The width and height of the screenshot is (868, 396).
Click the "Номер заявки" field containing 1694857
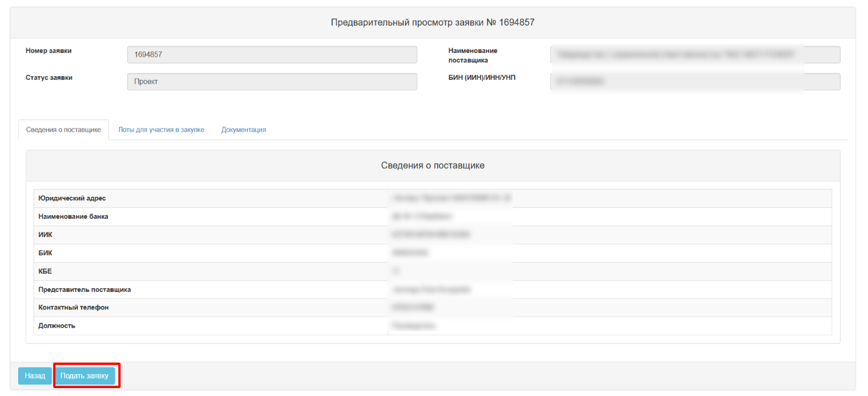[272, 55]
